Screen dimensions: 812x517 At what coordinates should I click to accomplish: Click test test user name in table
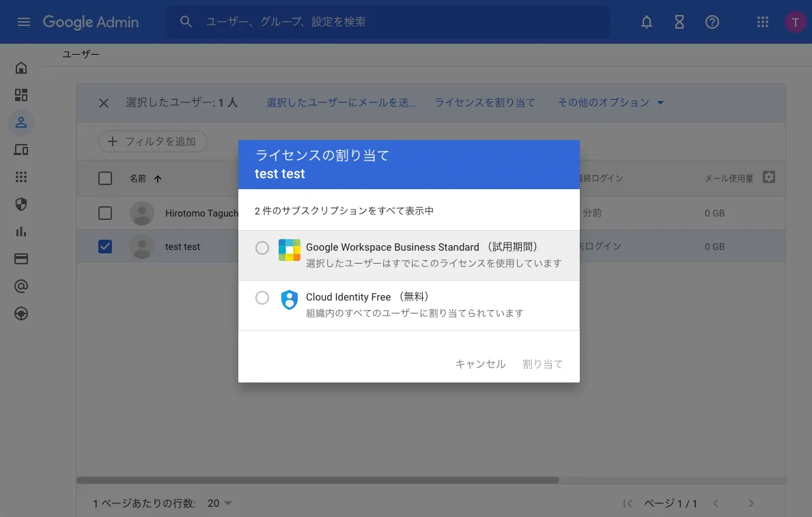(182, 247)
